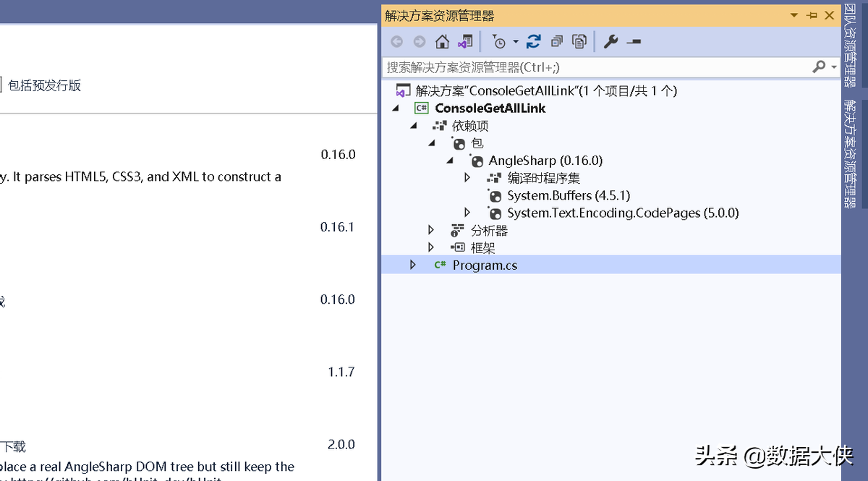Select System.Text.Encoding.CodePages (5.0.0) package
This screenshot has height=481, width=868.
tap(623, 213)
